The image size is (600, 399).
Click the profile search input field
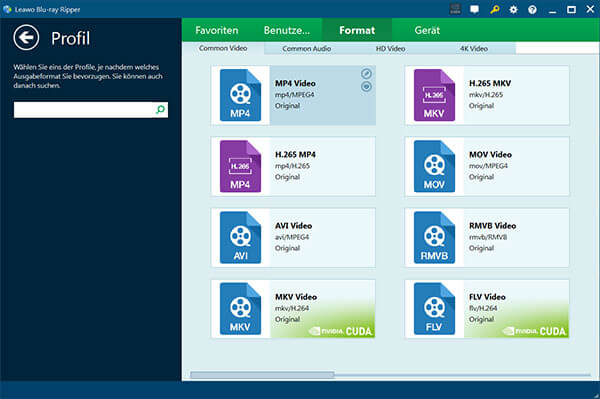(91, 110)
